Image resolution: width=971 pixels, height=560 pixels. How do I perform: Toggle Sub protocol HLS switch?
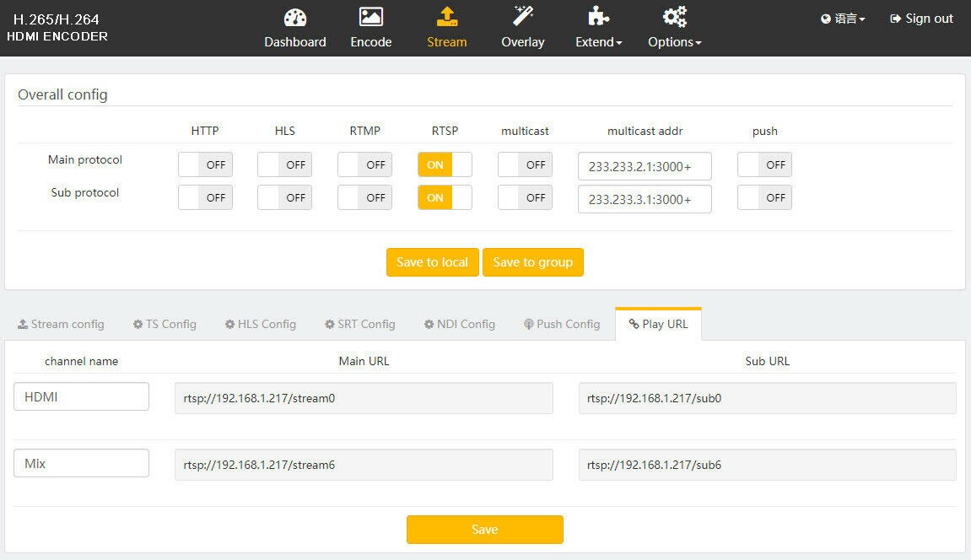coord(285,197)
